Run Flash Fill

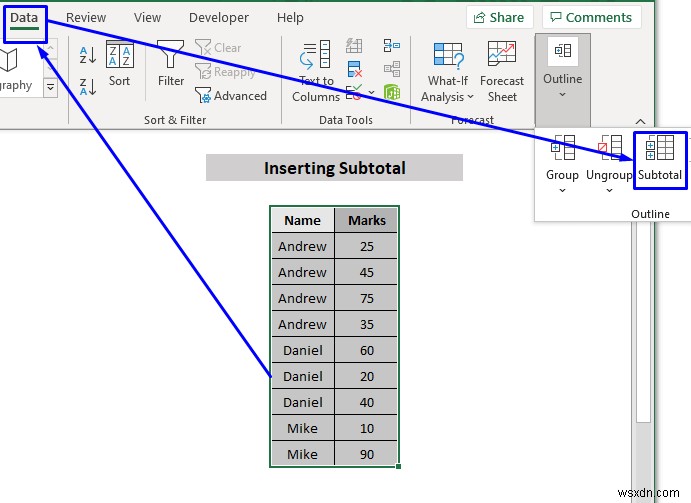[x=354, y=45]
